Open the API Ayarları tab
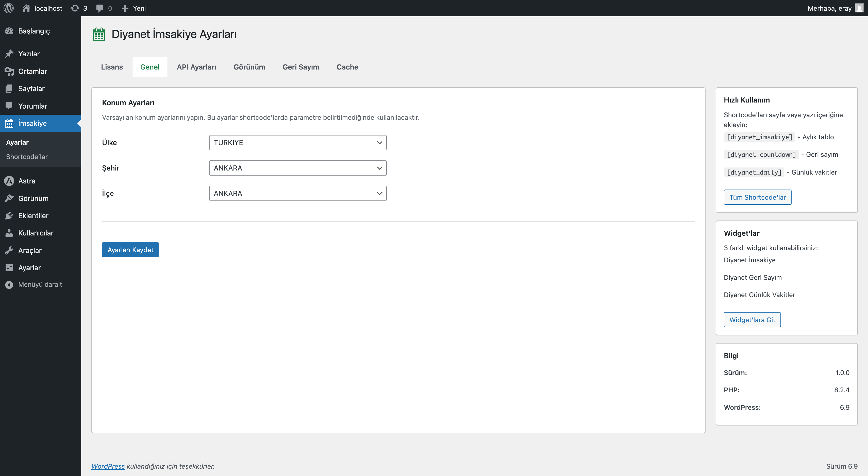 [197, 67]
